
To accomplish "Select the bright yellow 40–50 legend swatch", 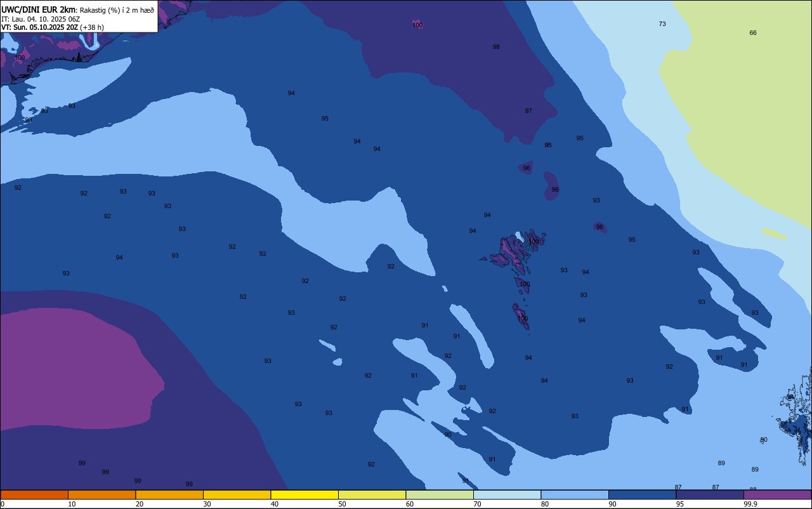I will (x=304, y=494).
